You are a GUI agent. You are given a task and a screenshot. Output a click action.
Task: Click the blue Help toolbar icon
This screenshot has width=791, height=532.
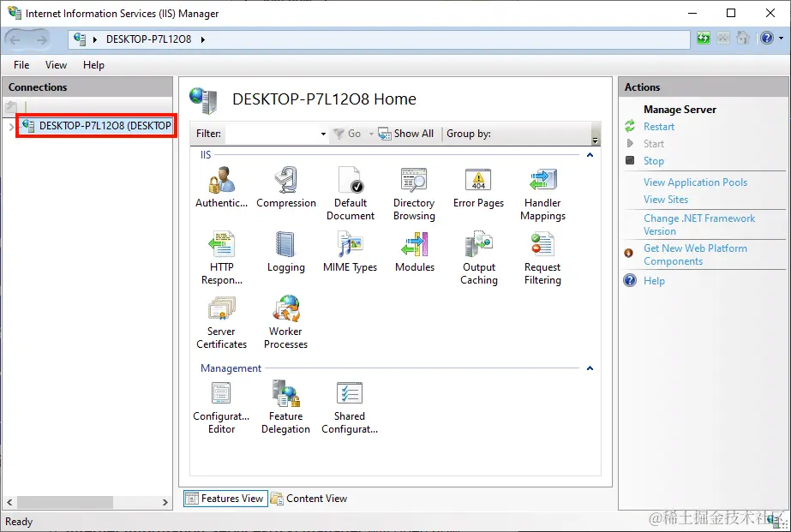point(767,39)
